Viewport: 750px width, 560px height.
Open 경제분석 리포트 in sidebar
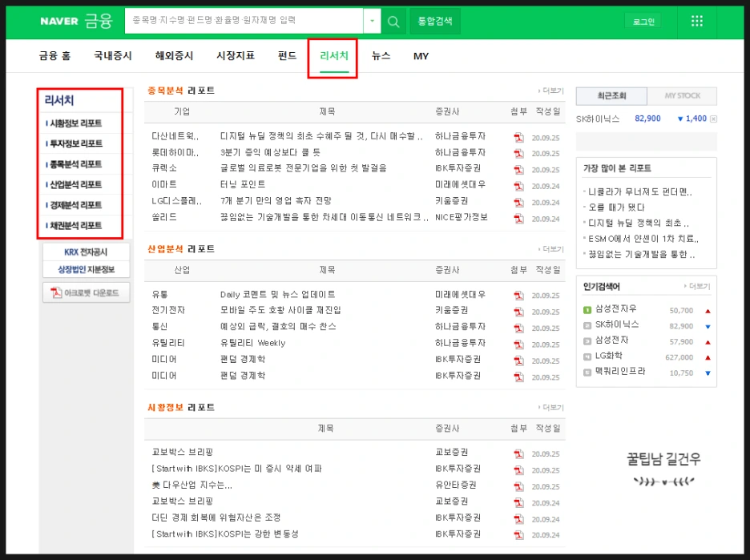[x=75, y=205]
